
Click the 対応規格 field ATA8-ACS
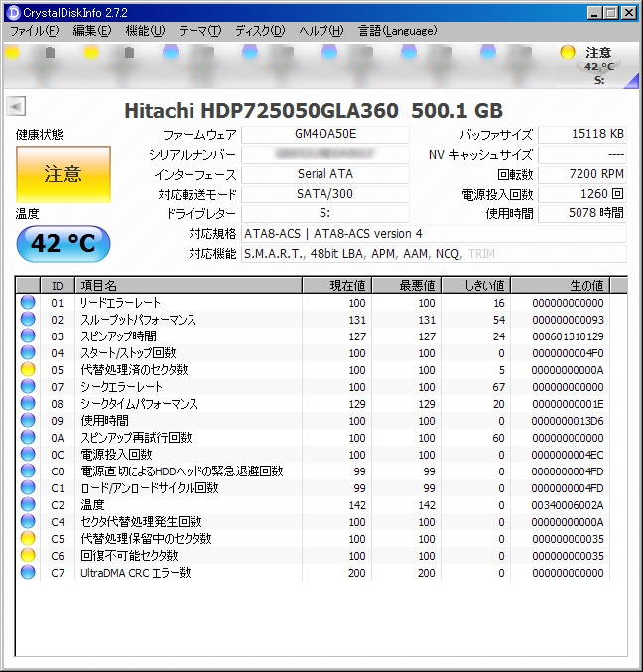pos(434,234)
